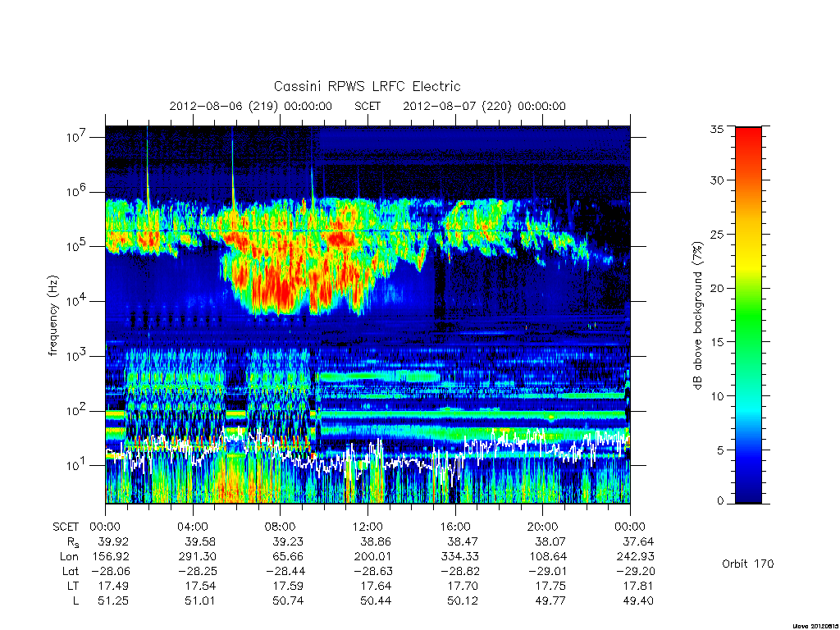The image size is (840, 630).
Task: Click the 'dB above background (7%)' label
Action: click(697, 316)
